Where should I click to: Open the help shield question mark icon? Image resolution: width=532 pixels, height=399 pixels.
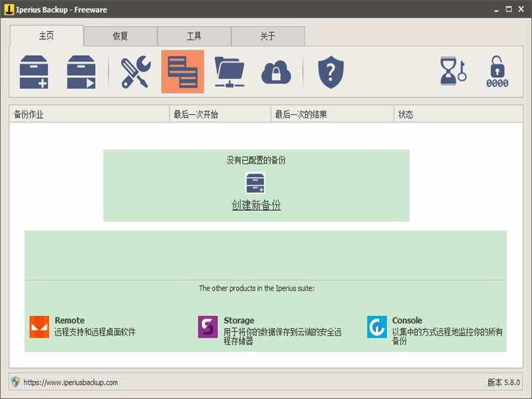pyautogui.click(x=331, y=72)
